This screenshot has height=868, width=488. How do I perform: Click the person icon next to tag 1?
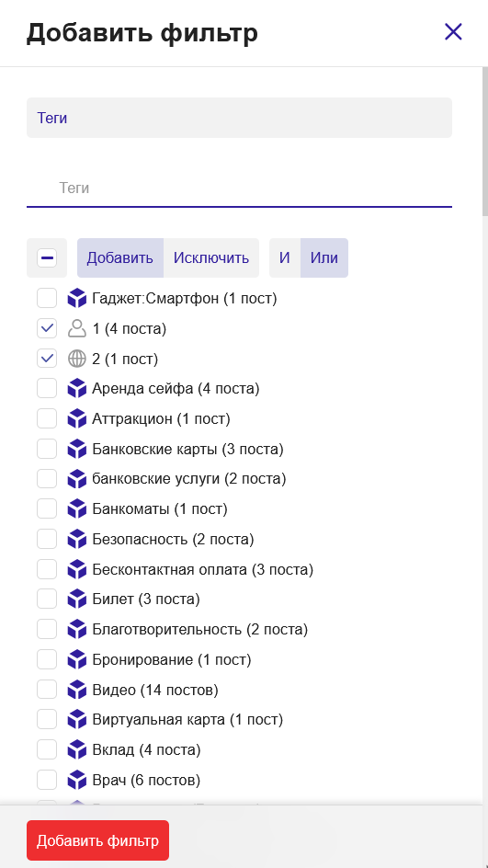coord(77,329)
